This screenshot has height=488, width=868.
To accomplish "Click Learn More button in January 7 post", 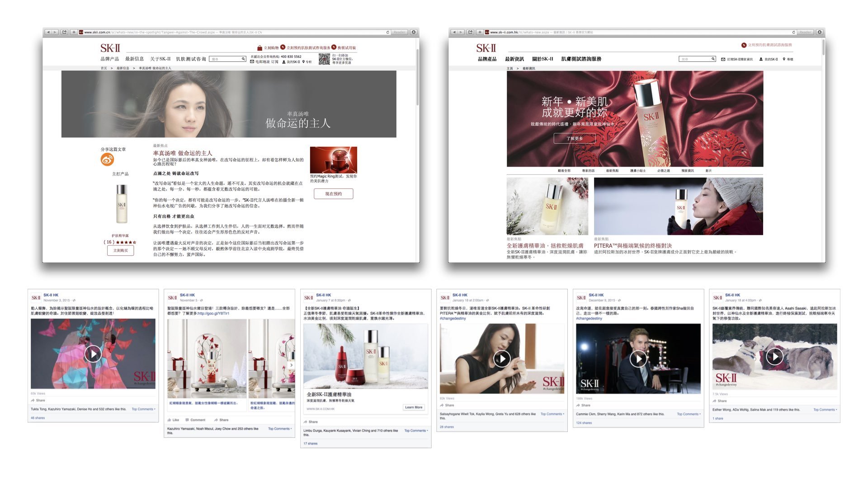I will (414, 407).
